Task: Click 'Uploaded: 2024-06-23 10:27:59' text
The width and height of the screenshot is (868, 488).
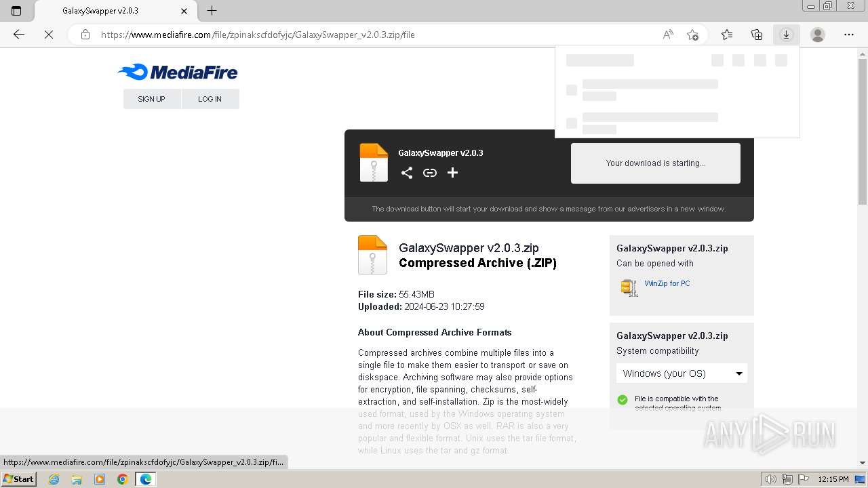Action: (x=421, y=306)
